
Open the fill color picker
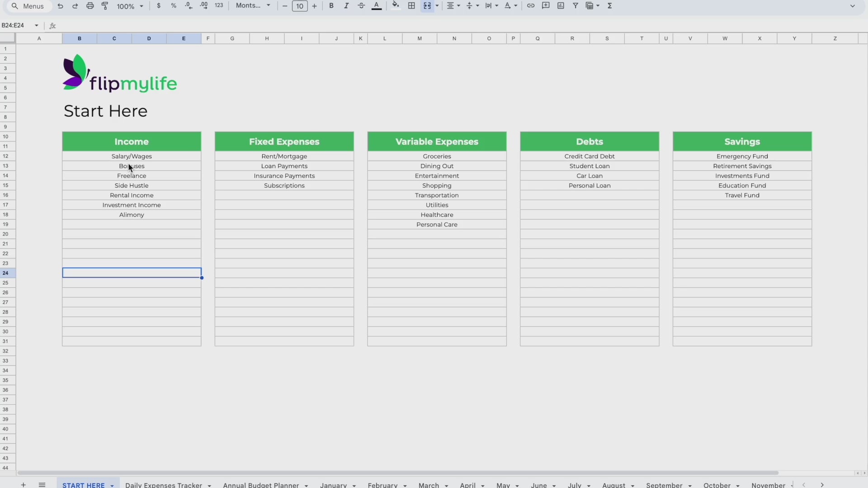396,6
